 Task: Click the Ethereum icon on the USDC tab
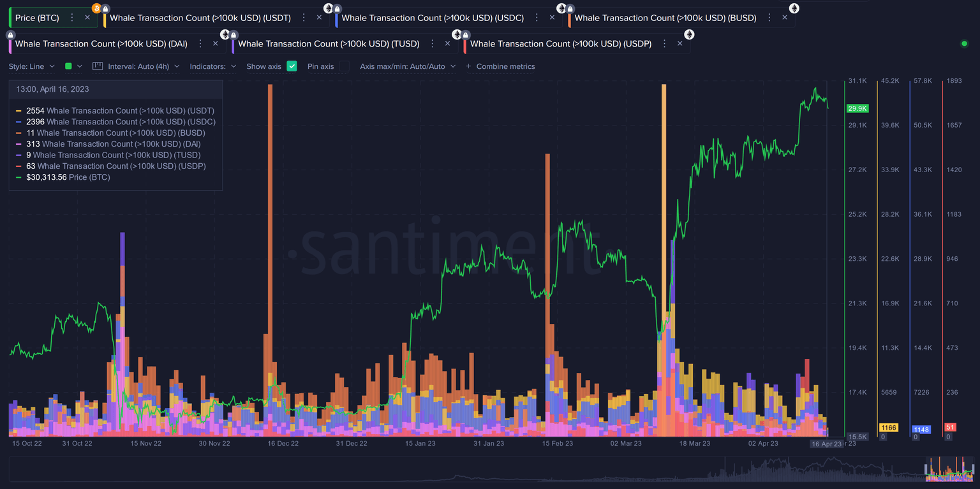[x=327, y=8]
